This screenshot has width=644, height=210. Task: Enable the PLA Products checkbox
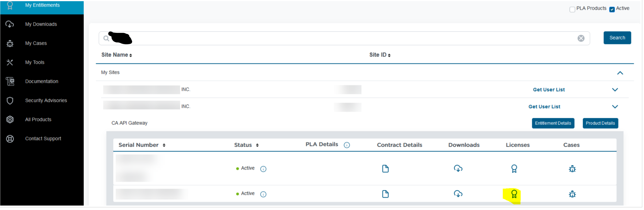[x=572, y=9]
